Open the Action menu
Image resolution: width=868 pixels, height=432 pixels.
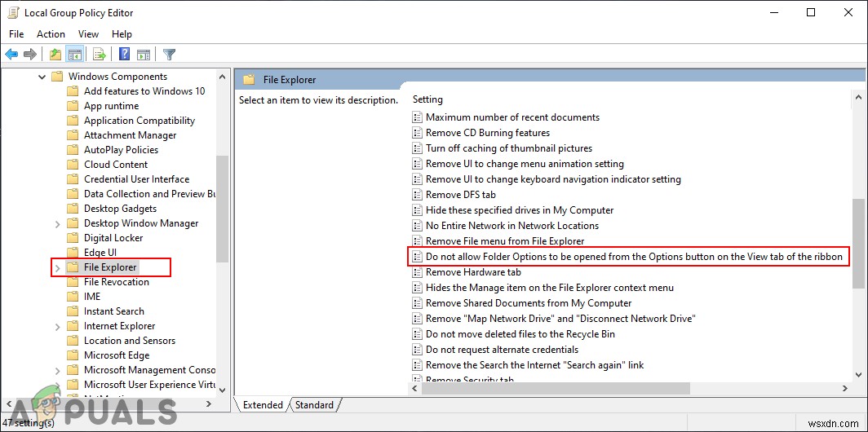tap(51, 33)
